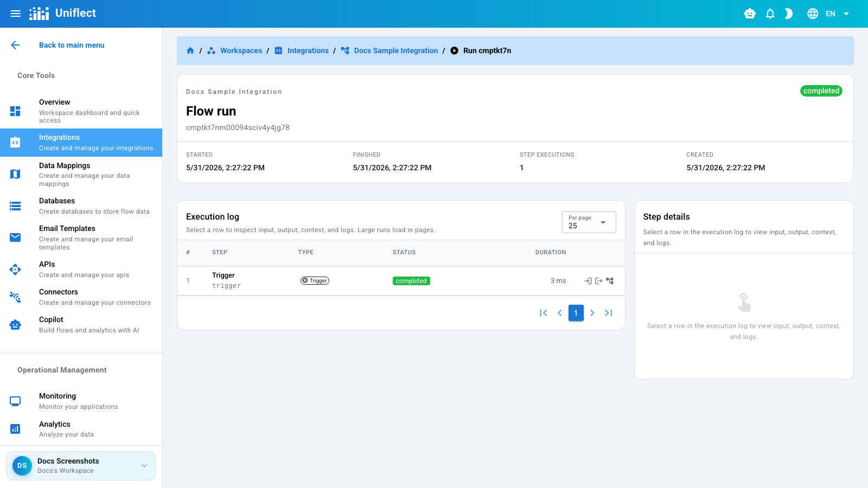The height and width of the screenshot is (488, 868).
Task: Open Monitoring sidebar item
Action: click(x=81, y=401)
